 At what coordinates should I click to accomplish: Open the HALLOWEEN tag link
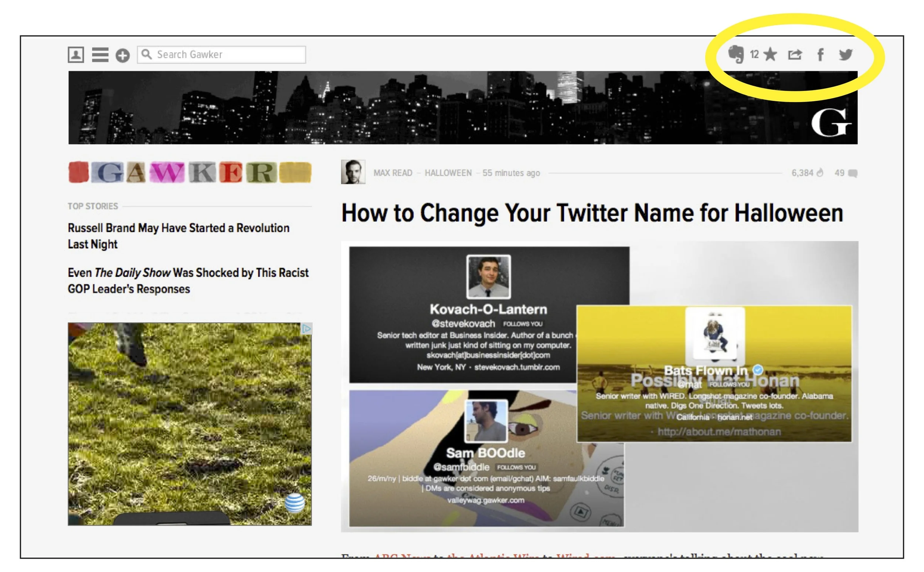coord(448,173)
